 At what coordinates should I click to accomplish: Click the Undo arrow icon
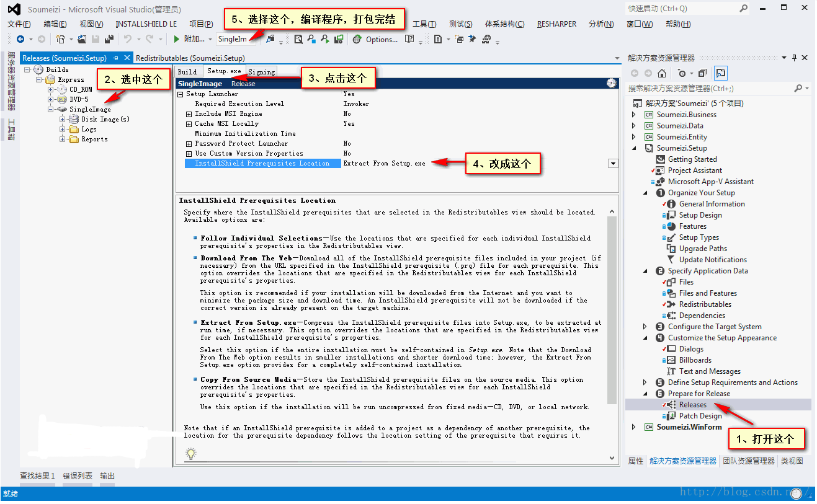click(x=127, y=39)
